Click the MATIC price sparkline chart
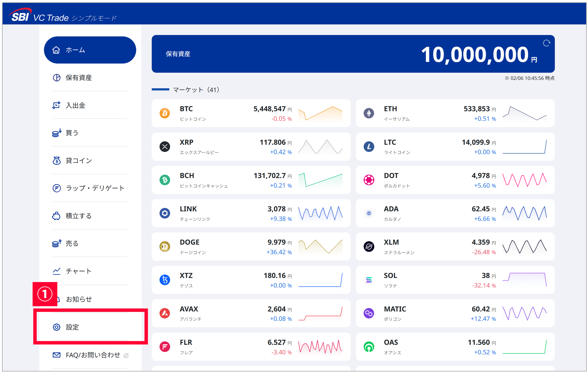Image resolution: width=588 pixels, height=373 pixels. tap(524, 313)
